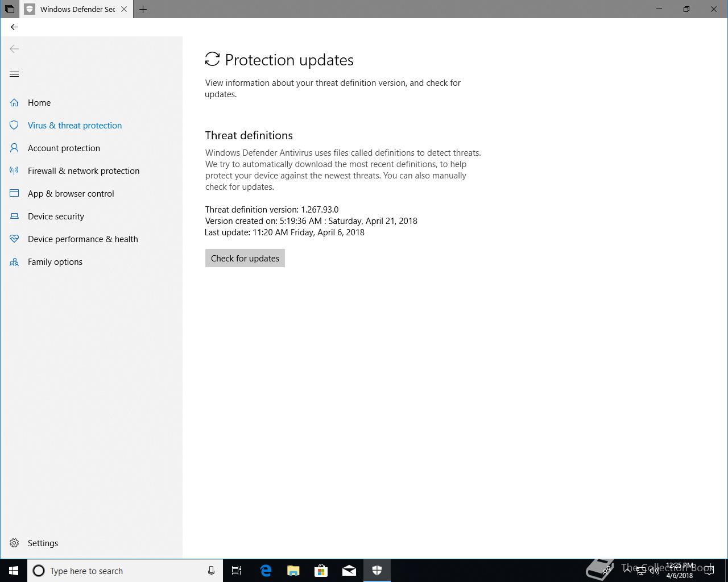Open Account protection menu label
Viewport: 728px width, 582px height.
tap(64, 148)
